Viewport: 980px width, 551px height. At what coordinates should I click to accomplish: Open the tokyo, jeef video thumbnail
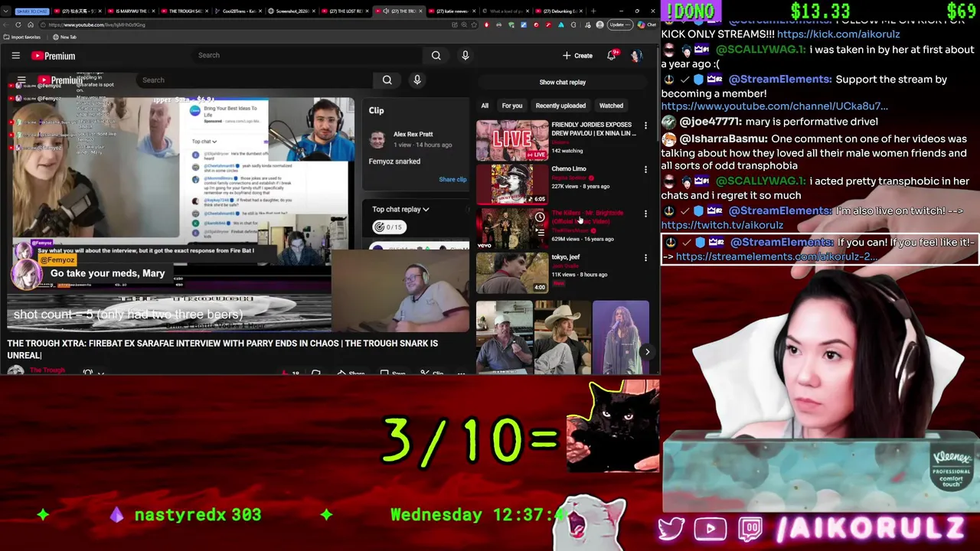pyautogui.click(x=512, y=272)
